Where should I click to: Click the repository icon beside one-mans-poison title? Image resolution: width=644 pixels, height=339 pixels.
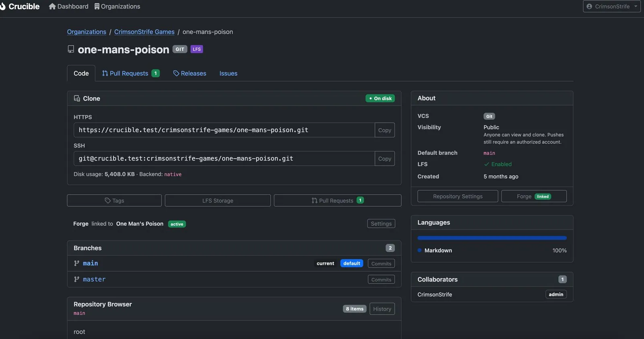(71, 49)
